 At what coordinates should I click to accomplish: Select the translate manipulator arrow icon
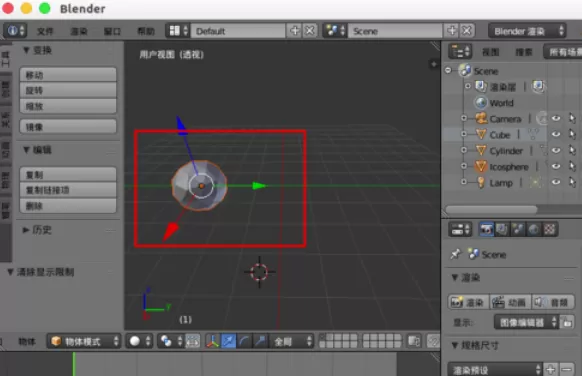coord(228,341)
